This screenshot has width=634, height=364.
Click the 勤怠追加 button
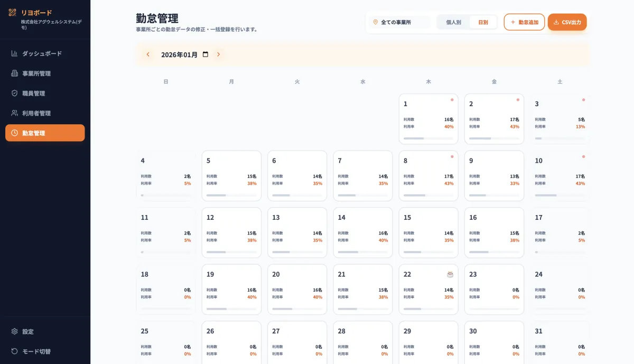(x=524, y=22)
